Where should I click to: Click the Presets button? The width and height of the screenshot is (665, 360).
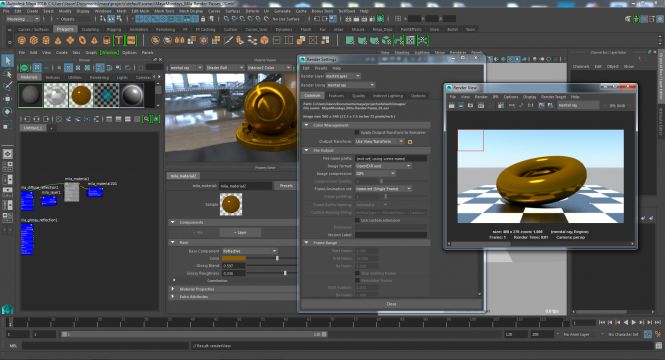pyautogui.click(x=286, y=186)
